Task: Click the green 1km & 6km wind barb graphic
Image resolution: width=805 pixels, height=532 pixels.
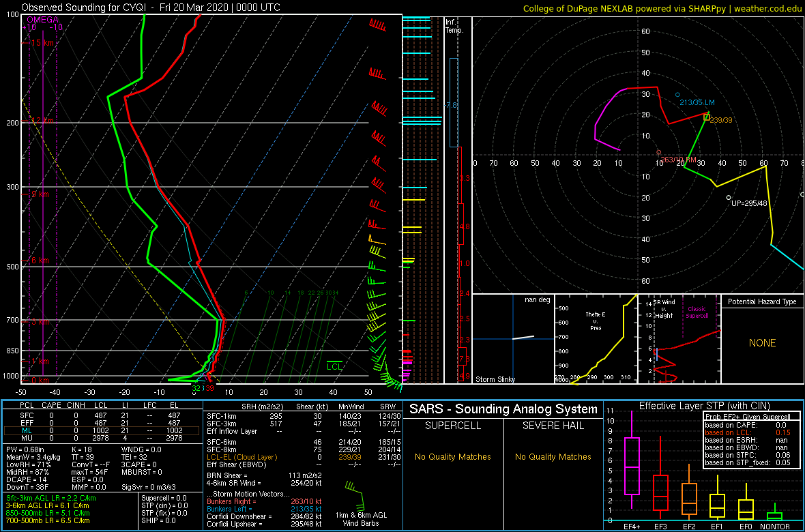Action: [x=355, y=494]
